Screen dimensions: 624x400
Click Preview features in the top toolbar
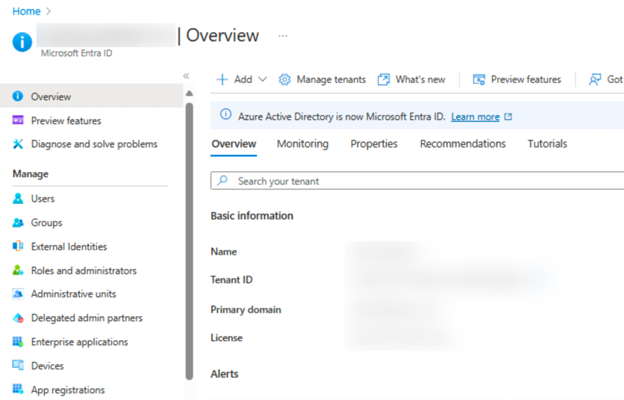pyautogui.click(x=517, y=80)
